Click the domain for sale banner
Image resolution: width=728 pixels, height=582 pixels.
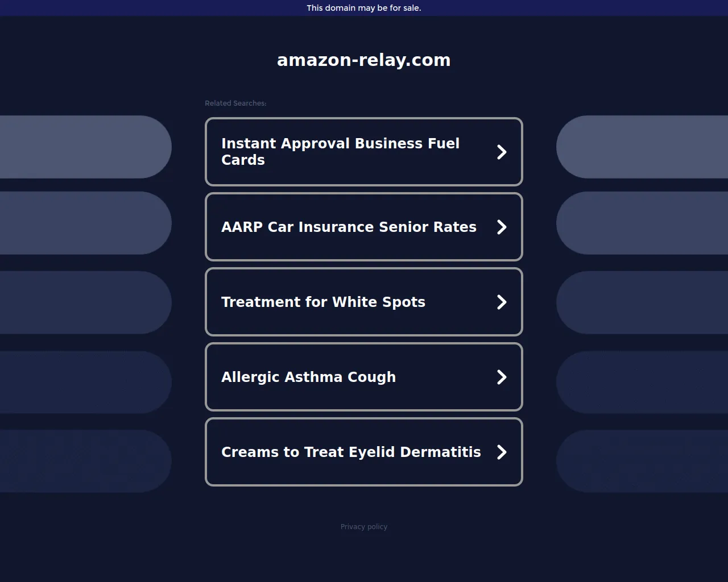[x=364, y=8]
